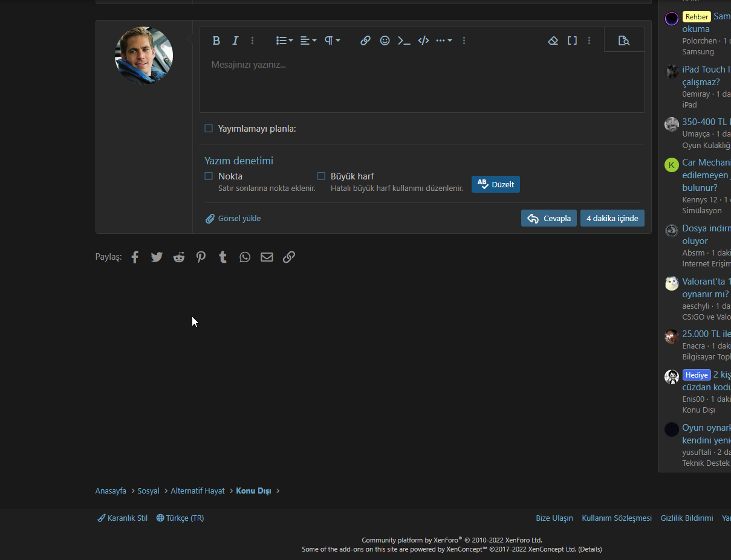Preview the message with the preview icon
Image resolution: width=731 pixels, height=560 pixels.
[x=624, y=40]
